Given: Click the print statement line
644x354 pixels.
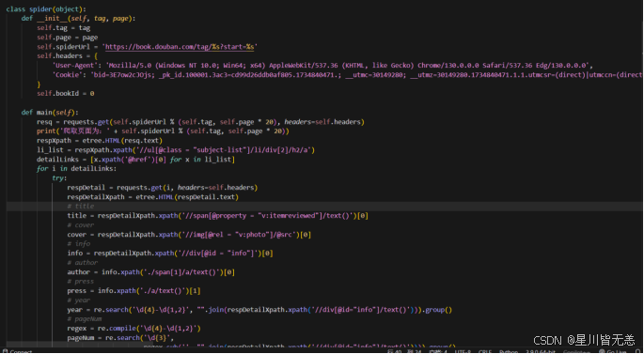Looking at the screenshot, I should pos(163,131).
